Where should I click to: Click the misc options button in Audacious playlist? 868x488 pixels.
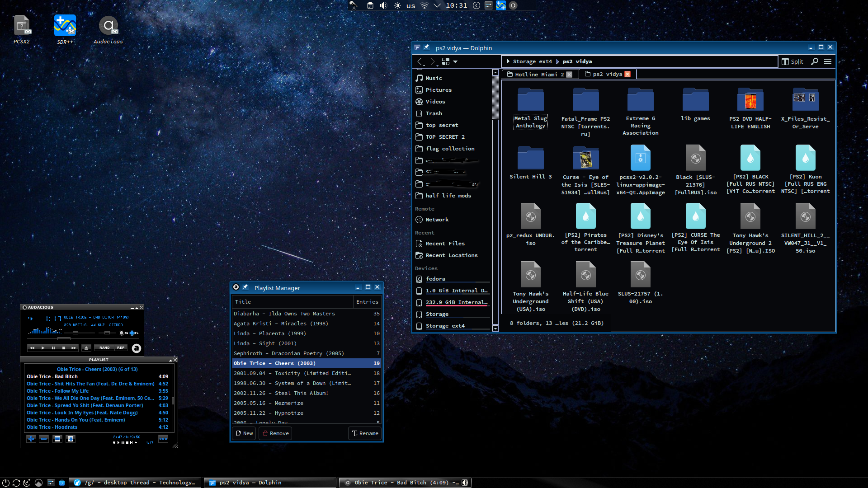[71, 439]
